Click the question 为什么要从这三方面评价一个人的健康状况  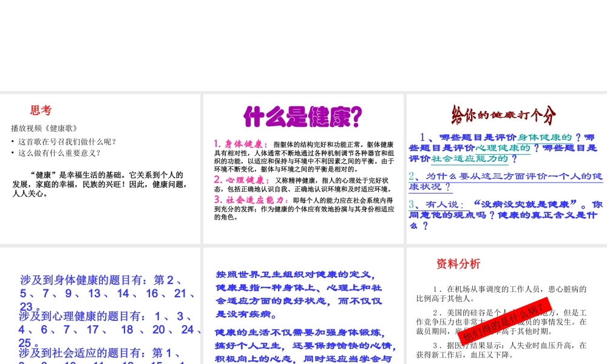point(506,181)
